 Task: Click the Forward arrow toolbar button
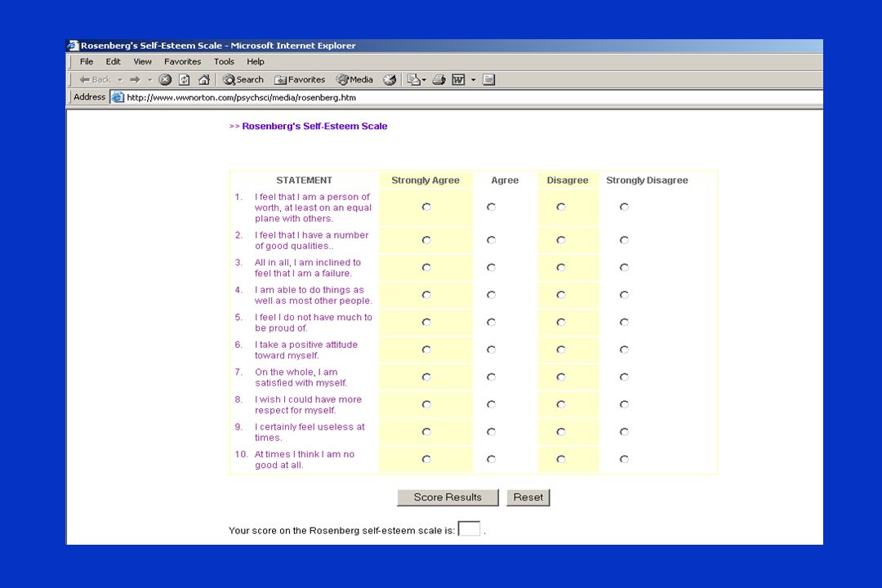[x=135, y=80]
